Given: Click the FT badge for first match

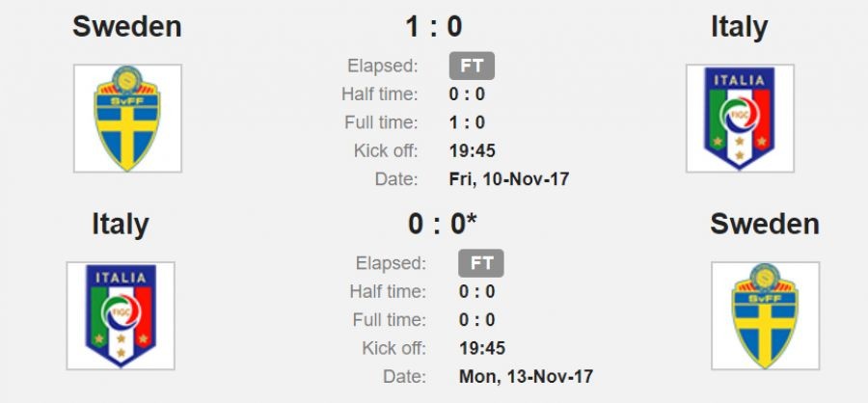Looking at the screenshot, I should point(472,67).
